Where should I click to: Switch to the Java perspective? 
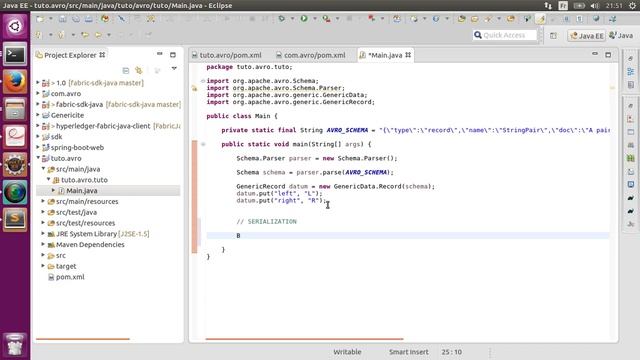click(x=621, y=36)
